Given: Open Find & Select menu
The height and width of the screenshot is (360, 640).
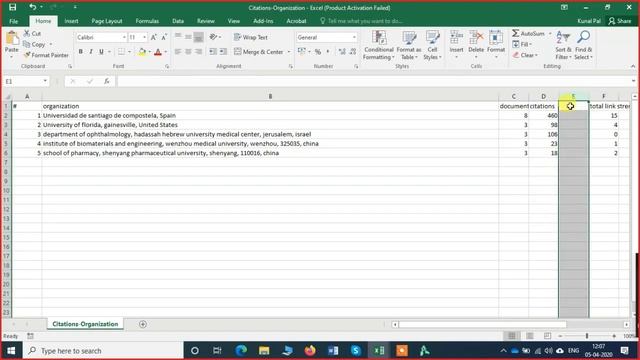Looking at the screenshot, I should coord(583,45).
